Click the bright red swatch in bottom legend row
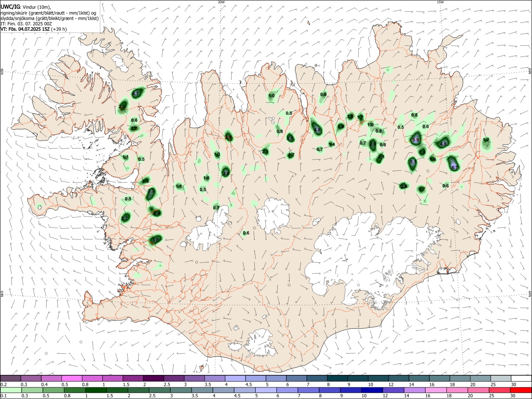Image resolution: width=532 pixels, height=399 pixels. coord(521,390)
